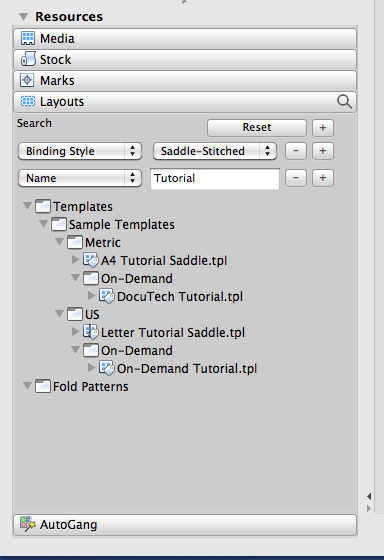Click the Layouts panel icon
The height and width of the screenshot is (560, 384).
click(28, 101)
